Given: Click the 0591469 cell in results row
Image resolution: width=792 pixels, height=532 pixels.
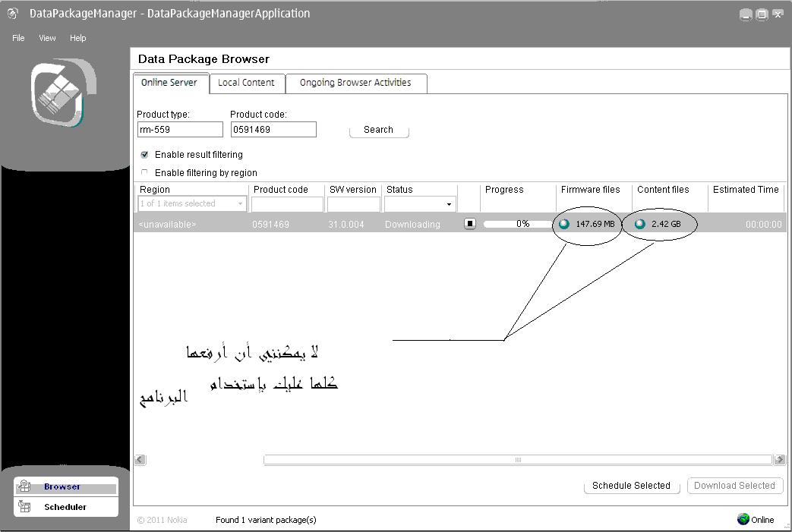Looking at the screenshot, I should [271, 224].
